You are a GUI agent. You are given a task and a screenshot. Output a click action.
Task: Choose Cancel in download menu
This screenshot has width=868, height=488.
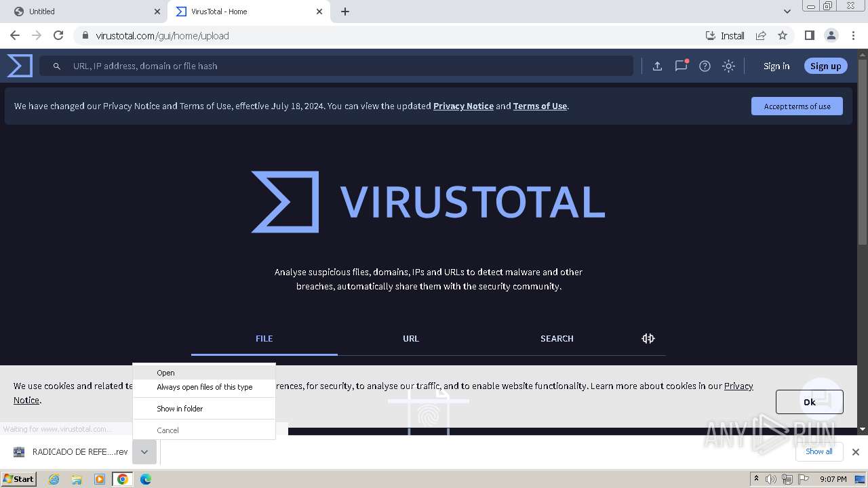point(204,430)
